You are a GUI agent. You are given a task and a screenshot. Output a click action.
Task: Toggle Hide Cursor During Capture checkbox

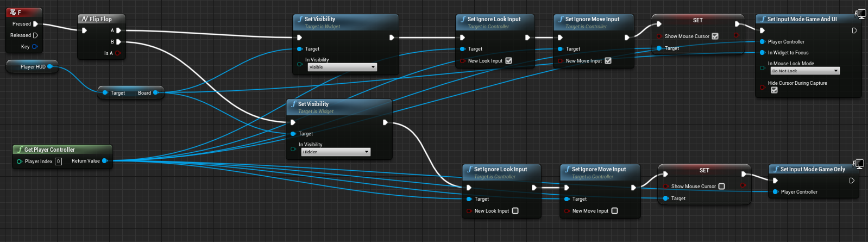pyautogui.click(x=774, y=90)
